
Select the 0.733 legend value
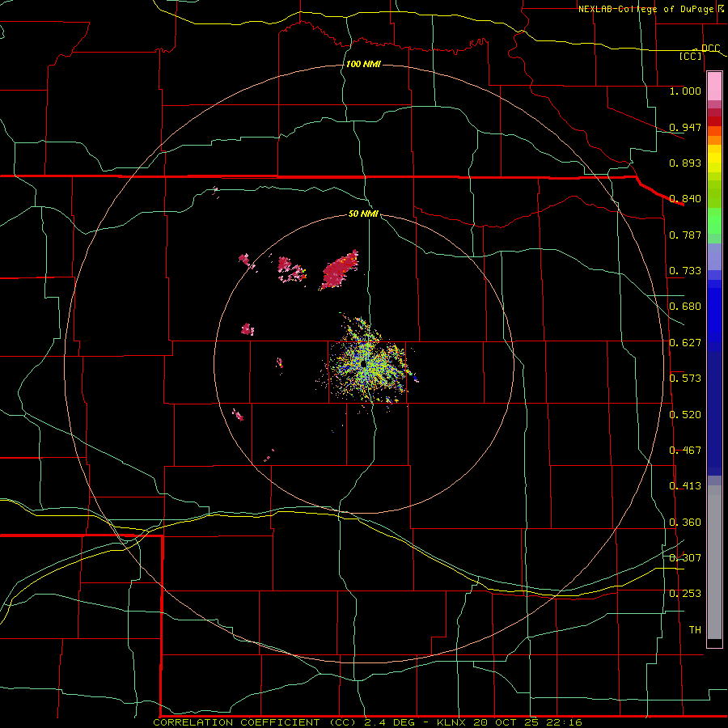click(x=685, y=271)
